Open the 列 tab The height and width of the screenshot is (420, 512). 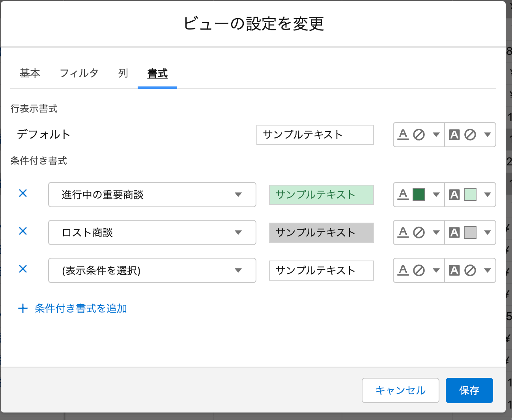tap(123, 73)
